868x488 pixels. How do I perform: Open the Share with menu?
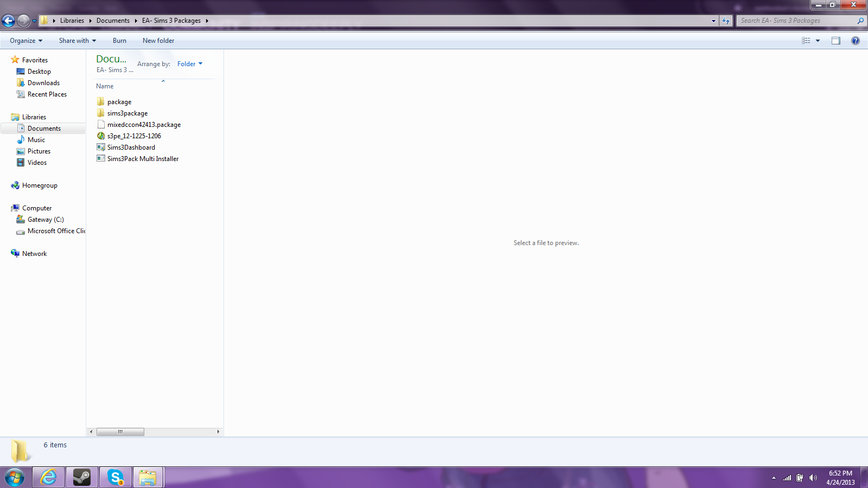[78, 41]
